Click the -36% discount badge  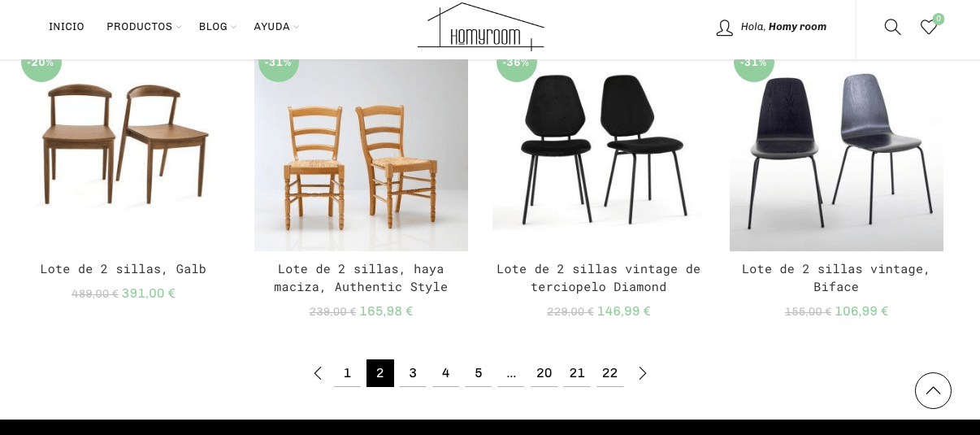(516, 63)
